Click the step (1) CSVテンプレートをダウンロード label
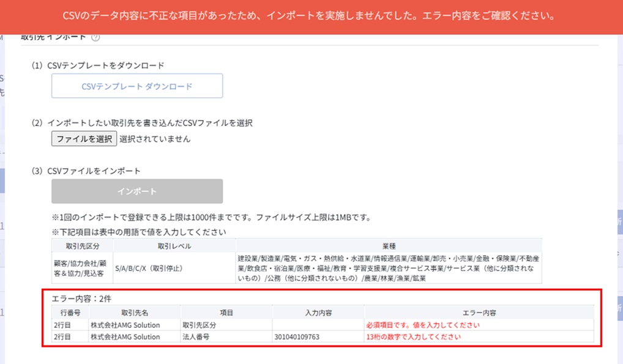623x364 pixels. [x=98, y=65]
